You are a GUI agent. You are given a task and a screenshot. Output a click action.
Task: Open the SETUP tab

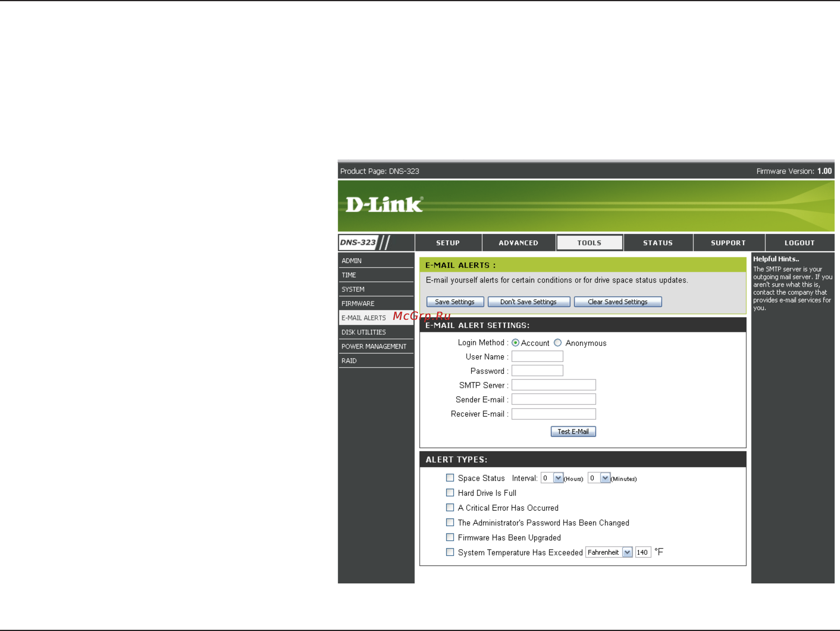click(x=448, y=243)
